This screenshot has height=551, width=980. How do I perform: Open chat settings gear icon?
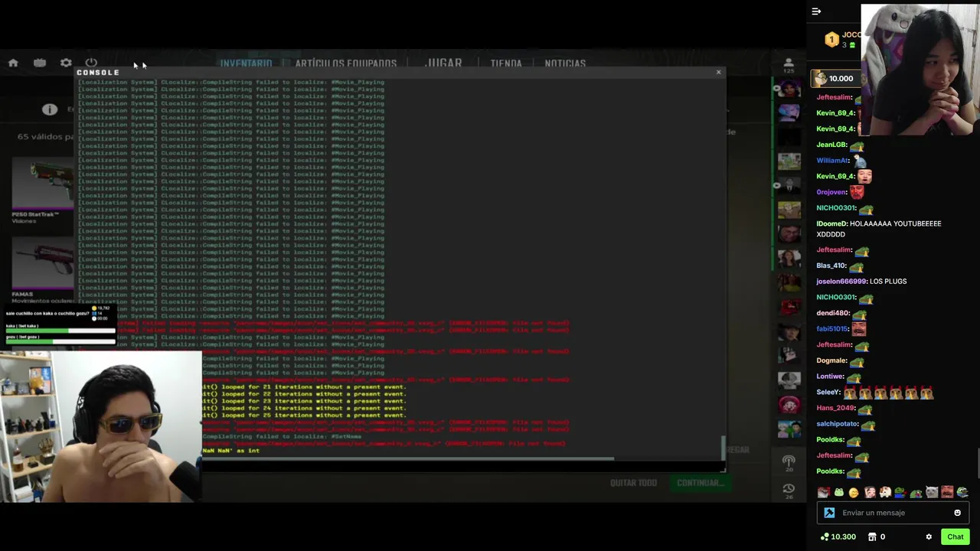point(929,536)
